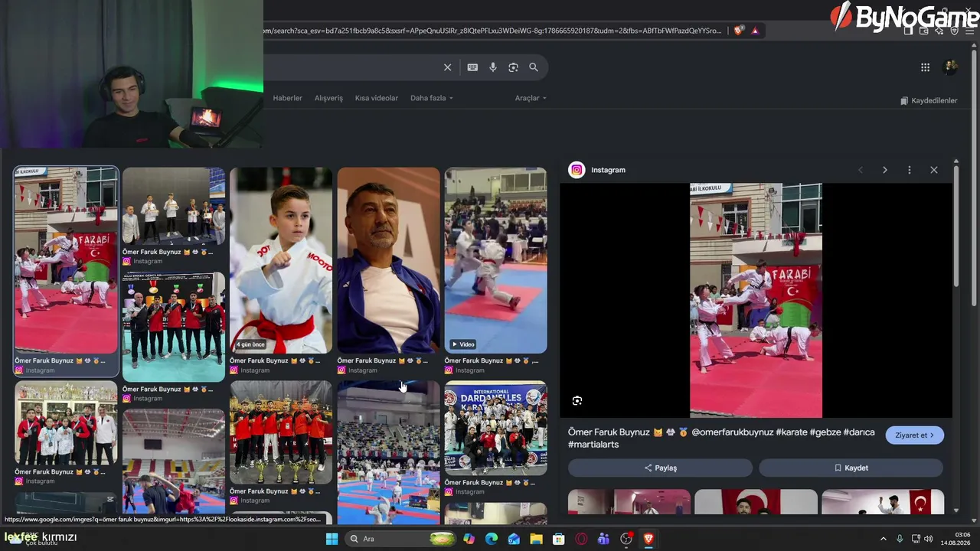Open the on-screen keyboard input tool
Viewport: 980px width, 551px height.
[x=472, y=67]
